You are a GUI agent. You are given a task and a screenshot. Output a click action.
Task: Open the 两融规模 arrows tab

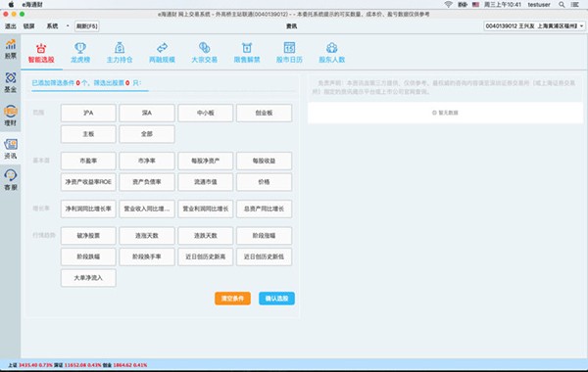pyautogui.click(x=162, y=53)
